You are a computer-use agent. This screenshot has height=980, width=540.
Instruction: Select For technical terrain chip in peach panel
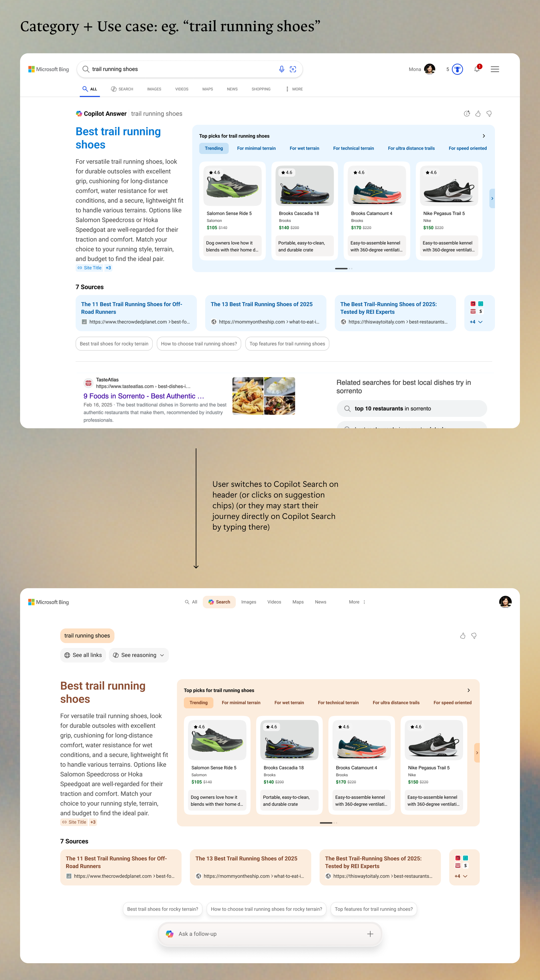coord(338,702)
